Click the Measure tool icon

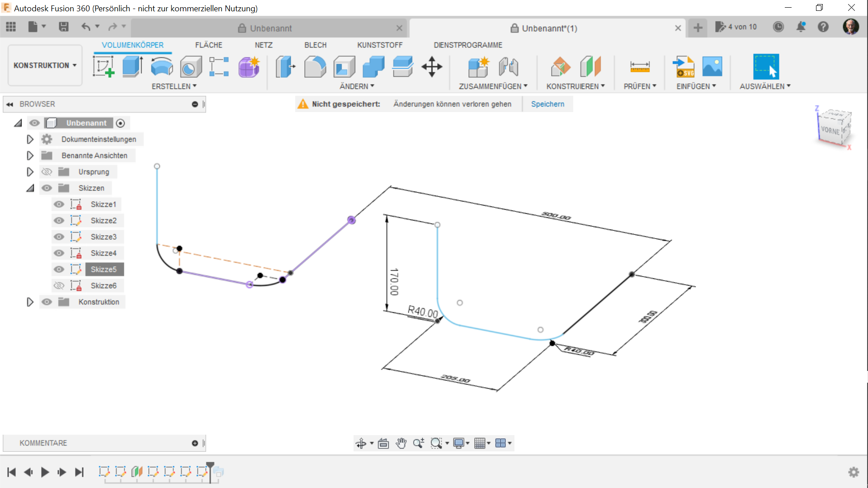point(640,67)
